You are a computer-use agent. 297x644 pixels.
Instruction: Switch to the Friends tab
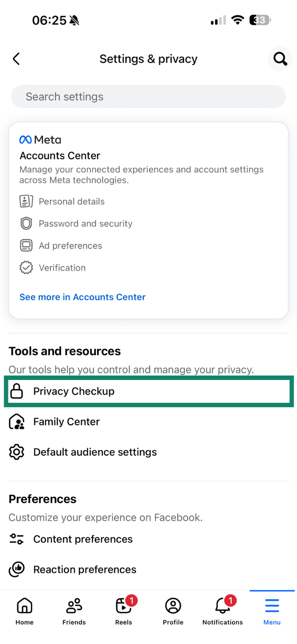click(74, 610)
